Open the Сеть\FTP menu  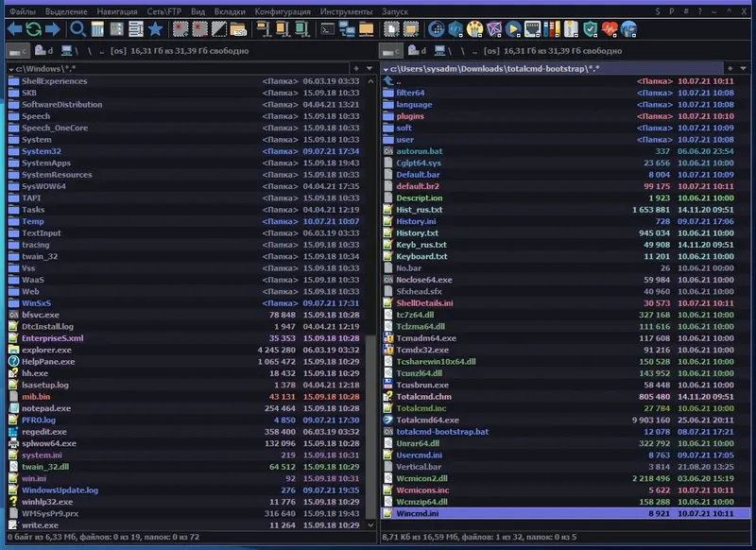pos(163,11)
